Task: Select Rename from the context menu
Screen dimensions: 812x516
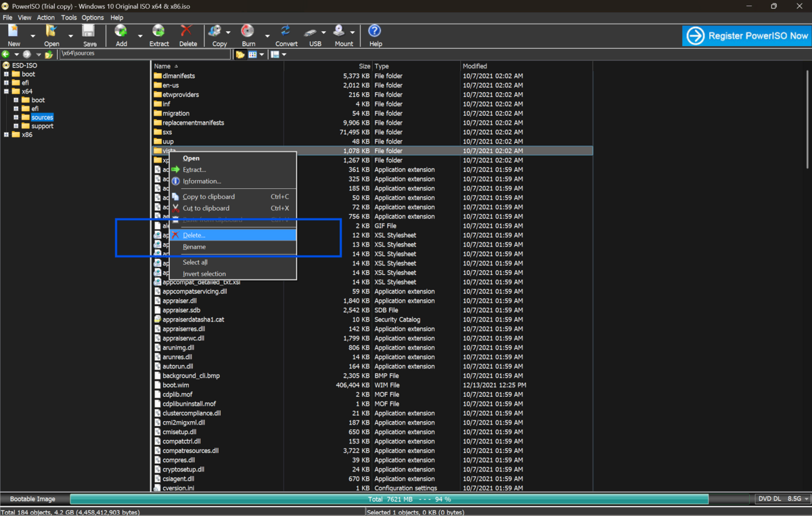Action: pyautogui.click(x=194, y=247)
